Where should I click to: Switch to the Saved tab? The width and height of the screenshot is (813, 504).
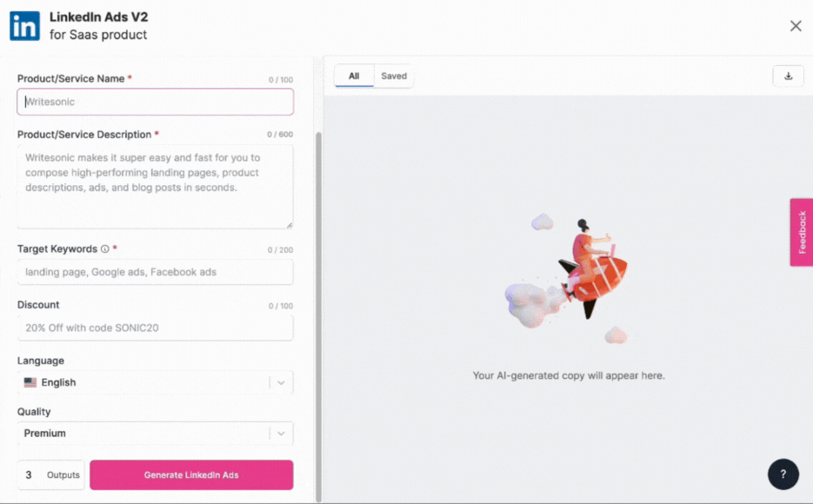(x=394, y=76)
